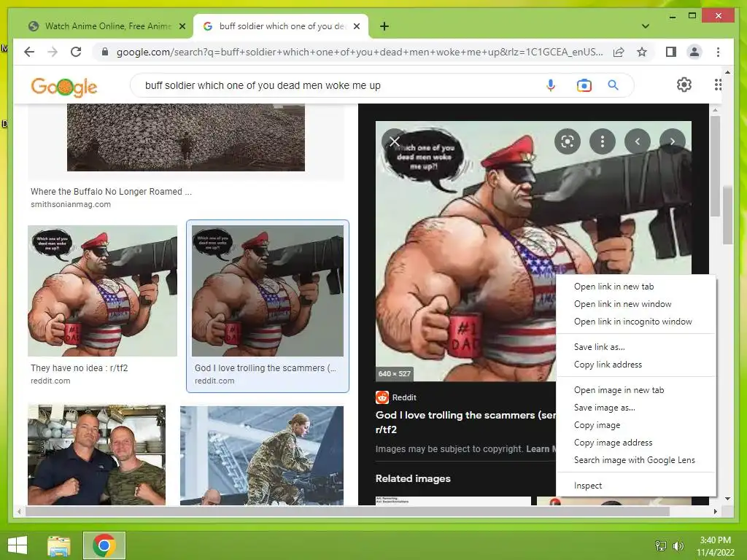This screenshot has height=560, width=747.
Task: Open the Chrome side panel
Action: pos(671,52)
